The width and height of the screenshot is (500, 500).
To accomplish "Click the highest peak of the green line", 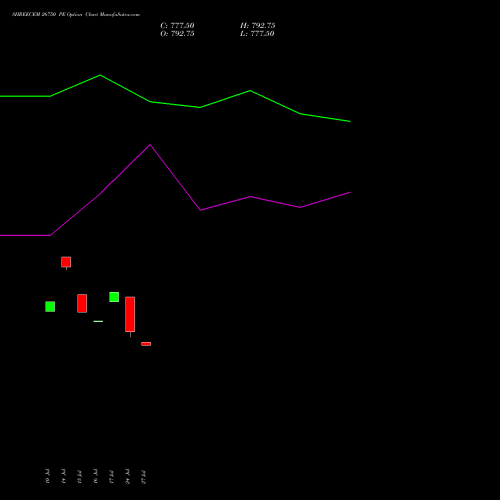I will tap(100, 75).
